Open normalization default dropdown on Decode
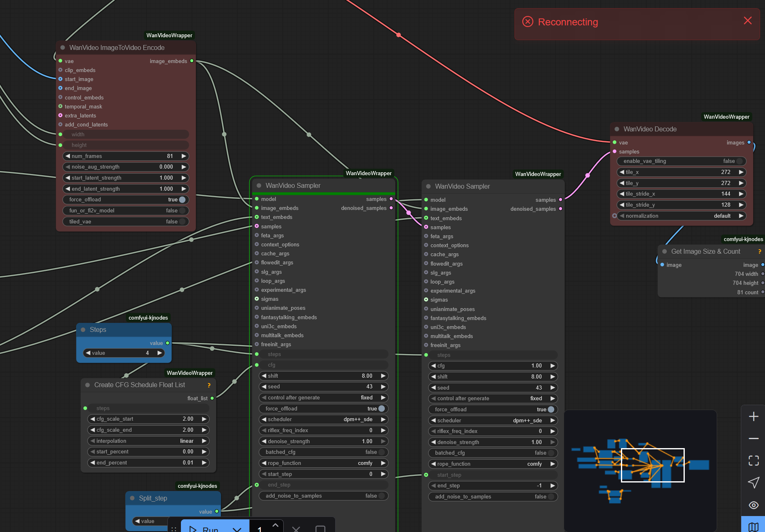This screenshot has width=765, height=532. (x=681, y=216)
